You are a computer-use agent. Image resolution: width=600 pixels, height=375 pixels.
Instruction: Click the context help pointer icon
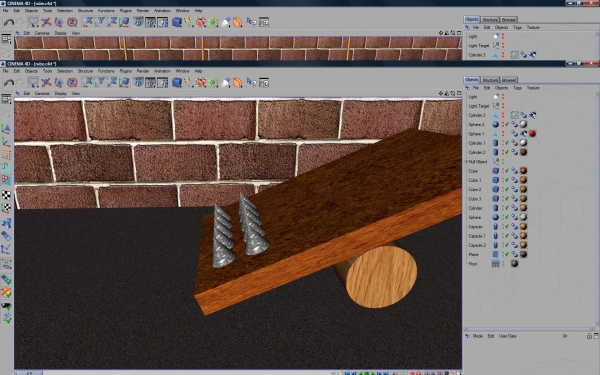coord(251,82)
